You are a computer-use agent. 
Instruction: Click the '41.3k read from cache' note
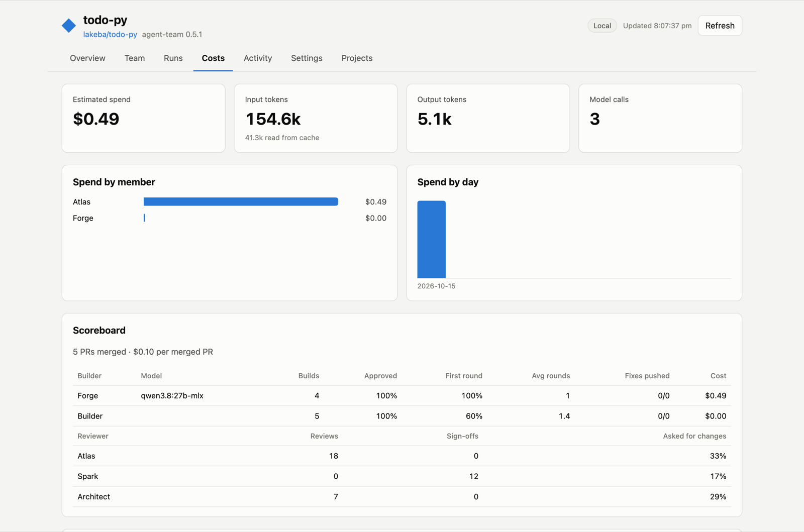pos(282,138)
